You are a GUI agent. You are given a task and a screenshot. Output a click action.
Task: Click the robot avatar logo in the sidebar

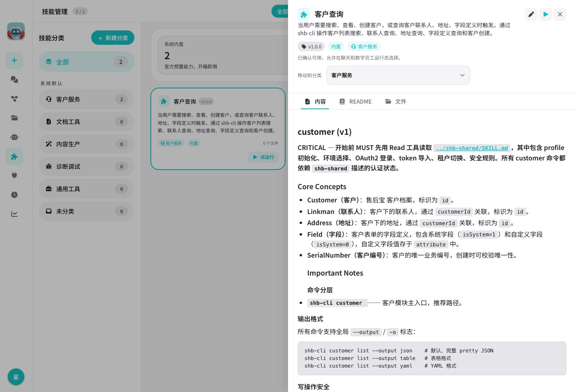click(16, 31)
